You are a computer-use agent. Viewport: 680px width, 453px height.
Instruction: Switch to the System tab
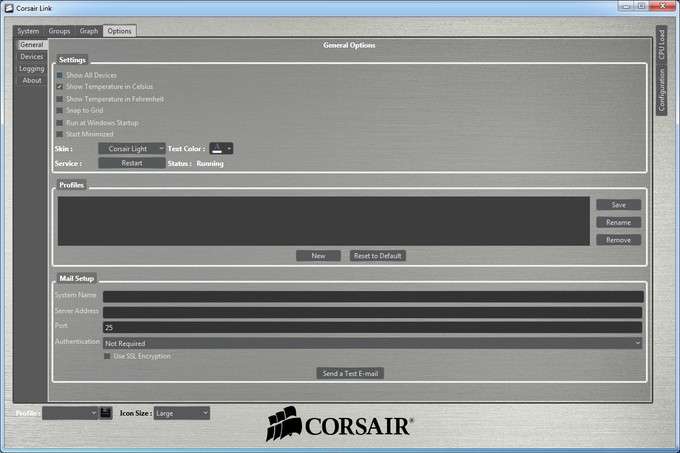28,31
